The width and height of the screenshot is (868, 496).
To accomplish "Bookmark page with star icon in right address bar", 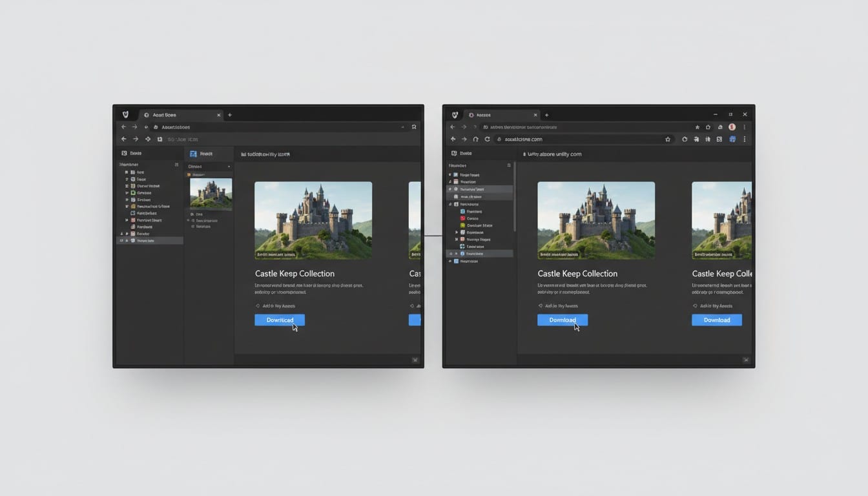I will tap(668, 139).
